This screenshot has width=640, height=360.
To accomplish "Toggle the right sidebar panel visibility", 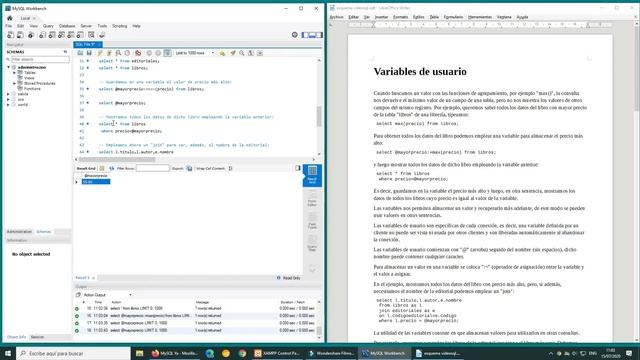I will [319, 35].
